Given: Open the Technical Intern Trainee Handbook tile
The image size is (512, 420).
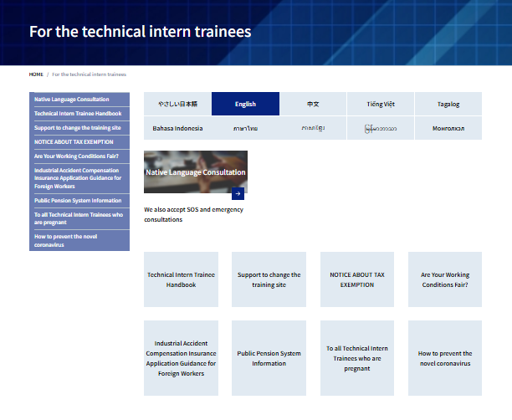Looking at the screenshot, I should pos(181,279).
